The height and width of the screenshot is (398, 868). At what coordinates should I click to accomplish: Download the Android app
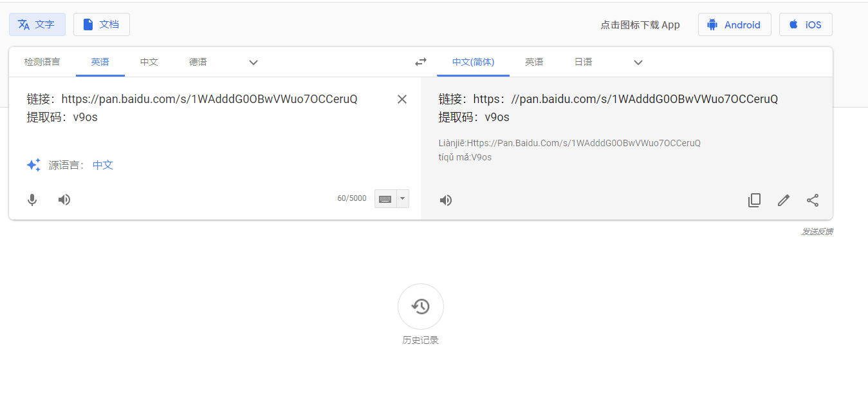pyautogui.click(x=734, y=24)
